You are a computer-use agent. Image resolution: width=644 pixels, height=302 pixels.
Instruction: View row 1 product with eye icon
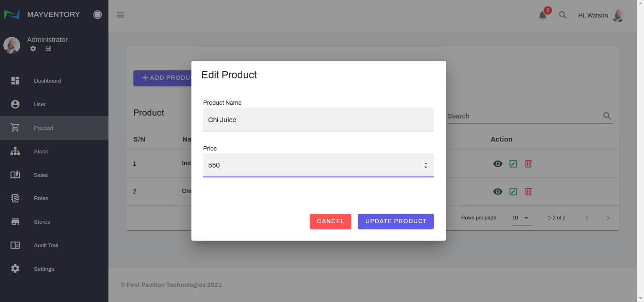pyautogui.click(x=498, y=164)
